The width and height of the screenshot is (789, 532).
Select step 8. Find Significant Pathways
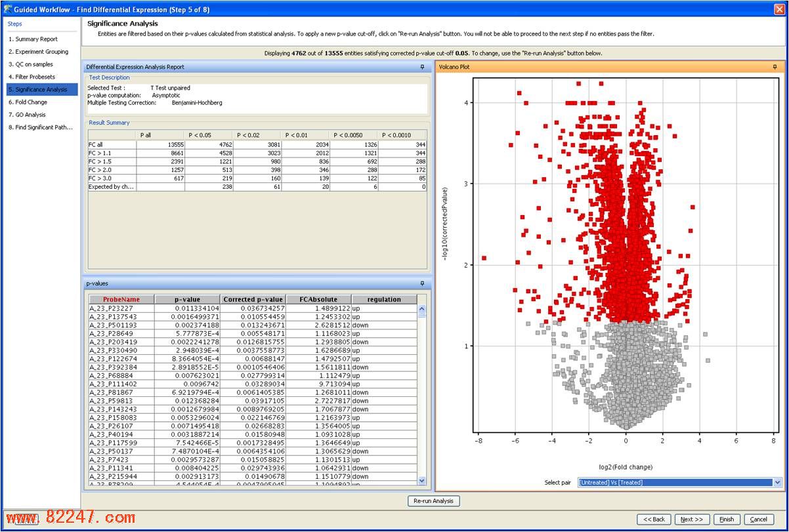click(41, 127)
